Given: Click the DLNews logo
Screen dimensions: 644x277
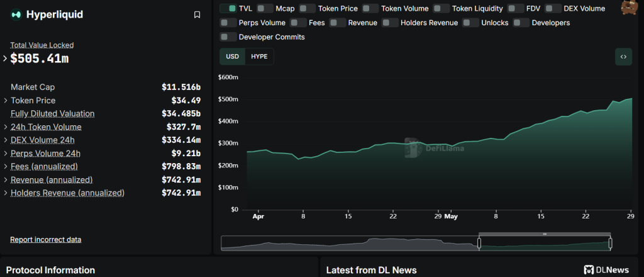Looking at the screenshot, I should tap(606, 270).
